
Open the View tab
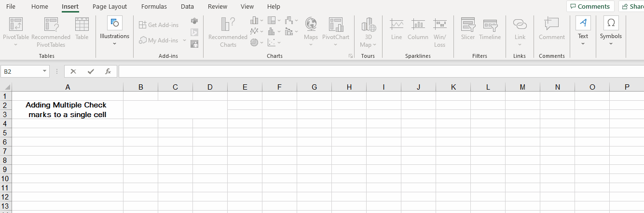pyautogui.click(x=247, y=7)
